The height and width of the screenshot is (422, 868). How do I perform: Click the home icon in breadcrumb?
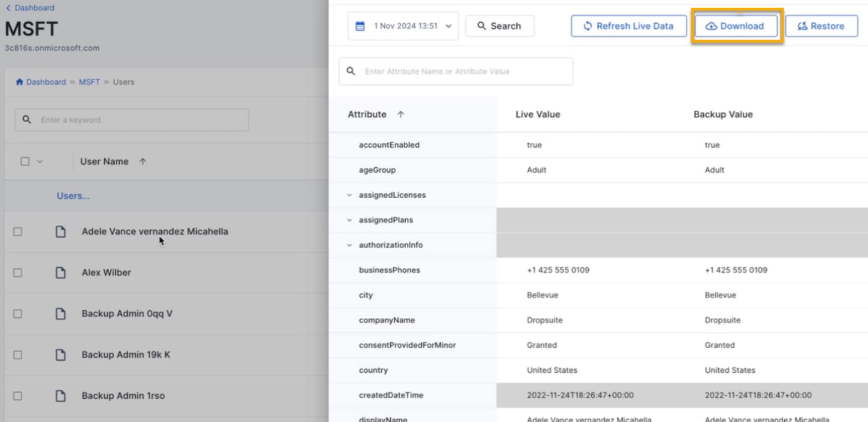click(x=20, y=82)
